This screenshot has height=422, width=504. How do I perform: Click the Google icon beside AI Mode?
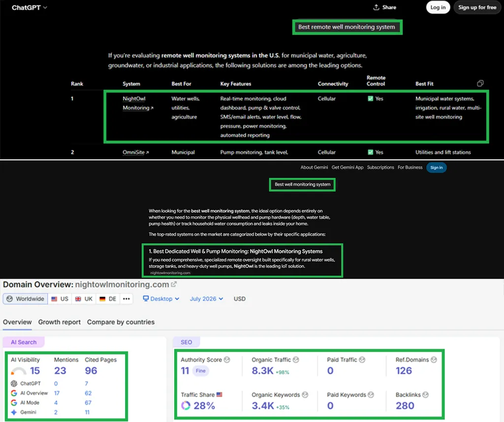coord(14,403)
